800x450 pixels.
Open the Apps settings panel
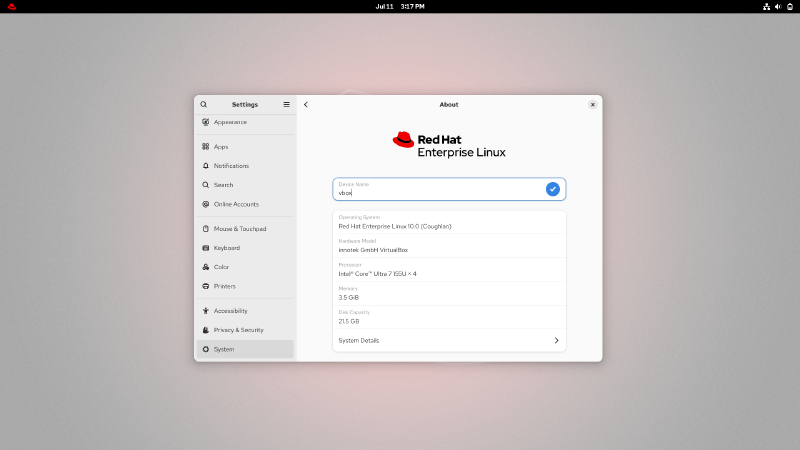221,147
